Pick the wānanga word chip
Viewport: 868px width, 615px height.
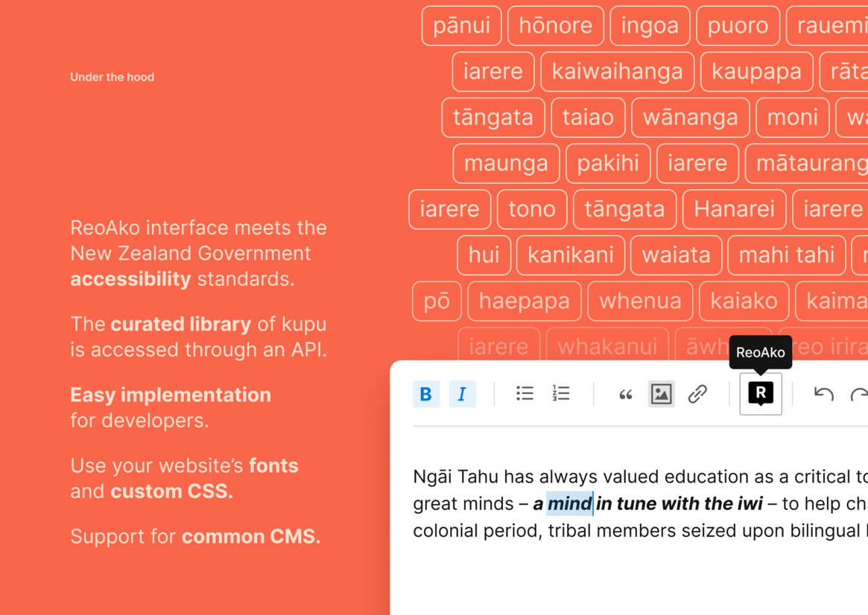click(x=690, y=118)
